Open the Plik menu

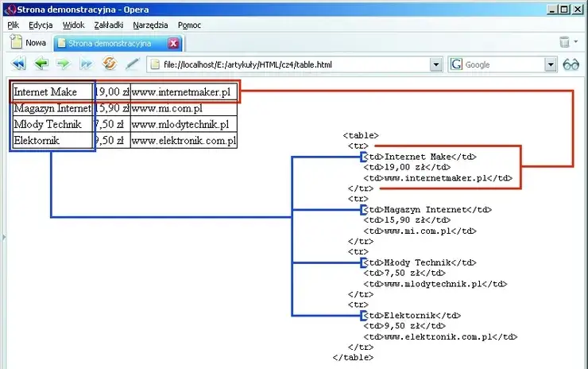coord(14,25)
